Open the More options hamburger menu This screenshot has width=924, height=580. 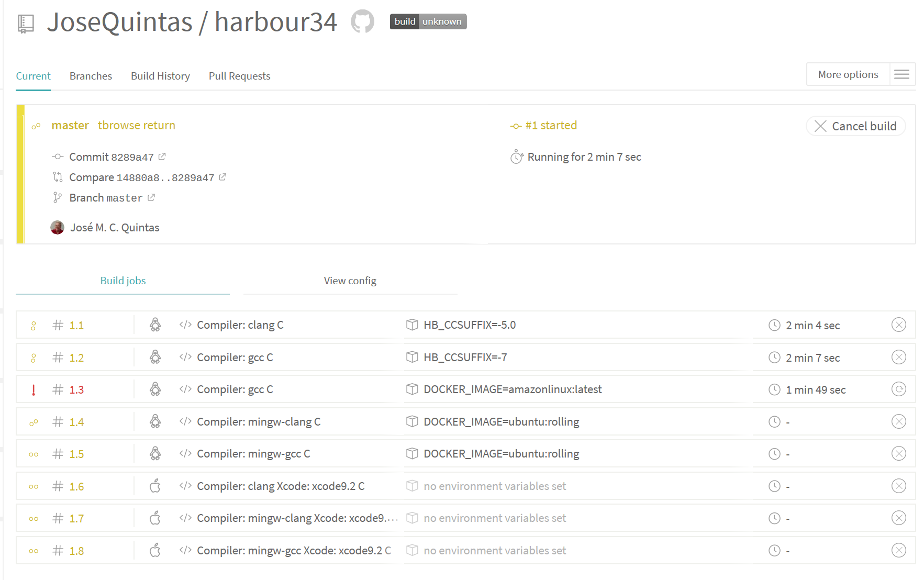(901, 74)
